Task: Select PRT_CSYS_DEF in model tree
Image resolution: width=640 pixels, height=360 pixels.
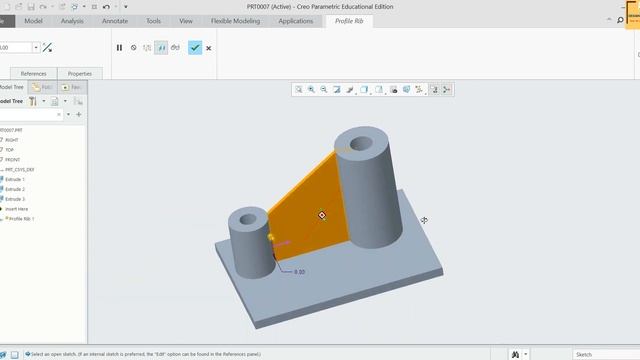Action: click(x=19, y=169)
